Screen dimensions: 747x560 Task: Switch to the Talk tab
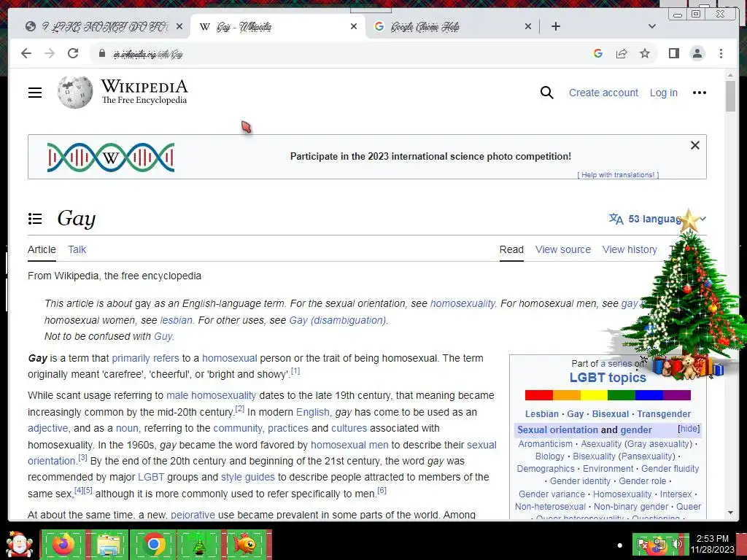point(77,249)
